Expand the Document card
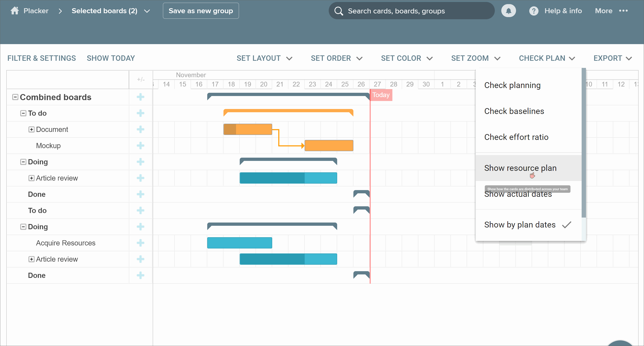This screenshot has height=346, width=644. tap(31, 129)
